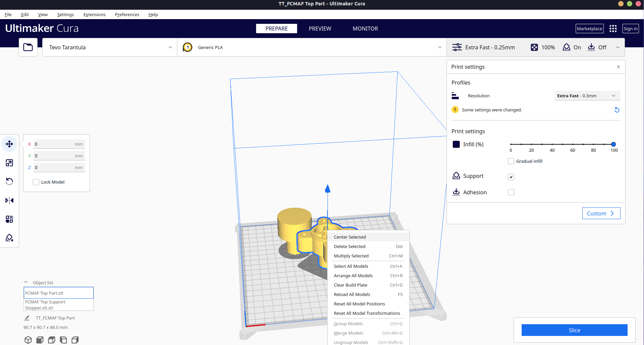The image size is (644, 345).
Task: Click the support On icon in summary
Action: 567,47
